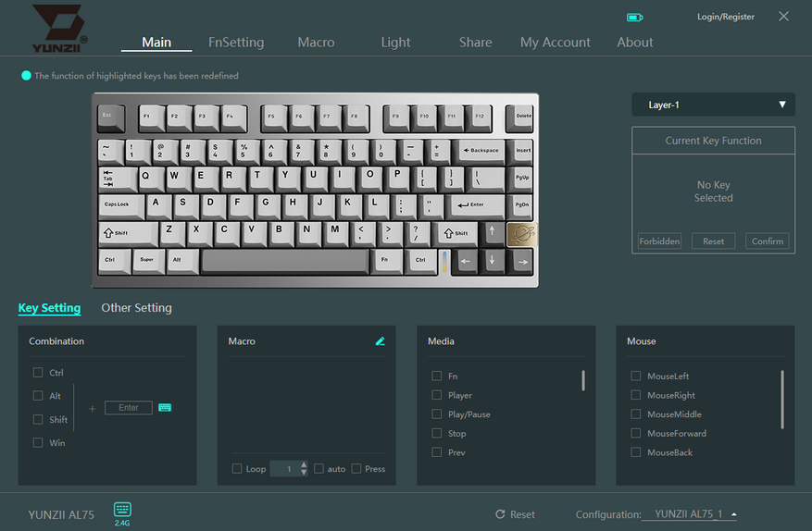812x531 pixels.
Task: Select the right arrow key
Action: point(522,262)
